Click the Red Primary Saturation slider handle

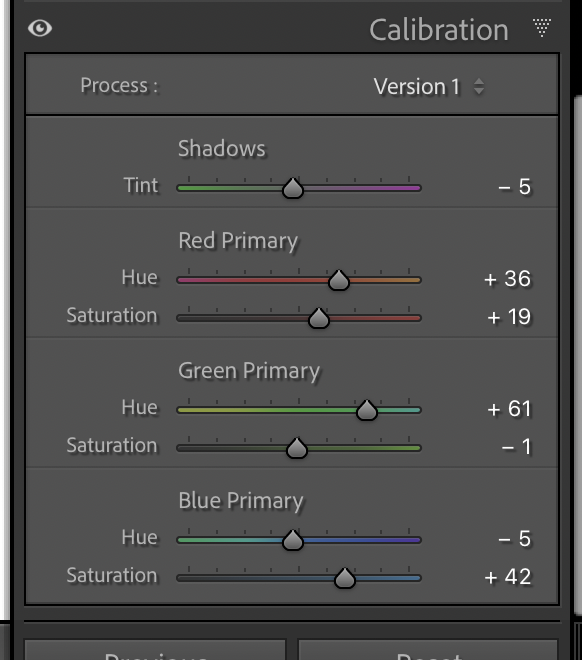tap(319, 318)
